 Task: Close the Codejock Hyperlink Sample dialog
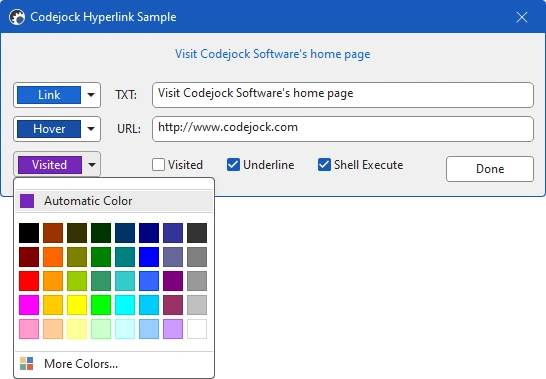coord(522,17)
